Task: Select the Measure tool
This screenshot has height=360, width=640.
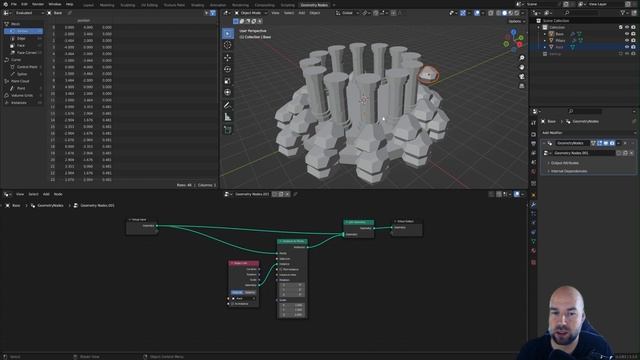Action: pyautogui.click(x=228, y=117)
